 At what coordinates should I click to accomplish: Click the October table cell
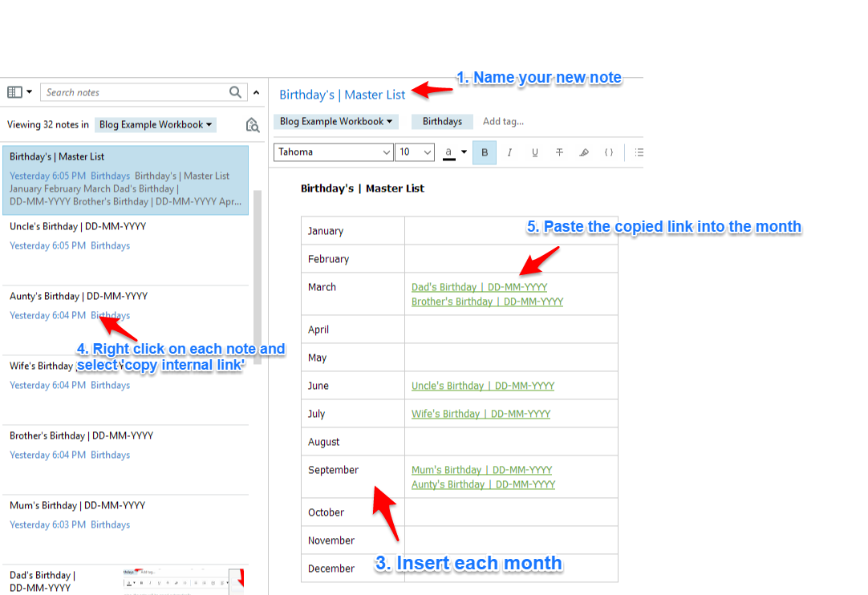click(353, 512)
